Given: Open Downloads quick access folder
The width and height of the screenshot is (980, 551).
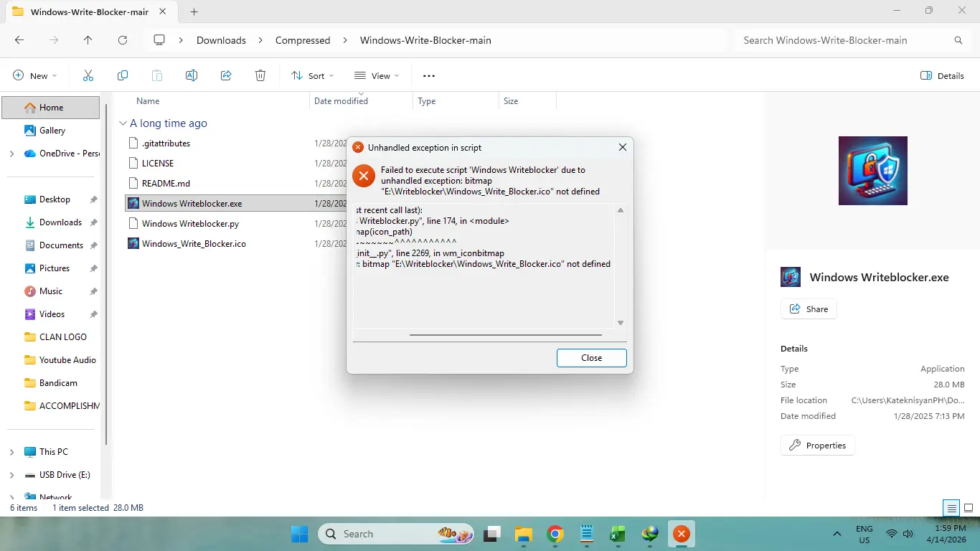Looking at the screenshot, I should pyautogui.click(x=60, y=222).
